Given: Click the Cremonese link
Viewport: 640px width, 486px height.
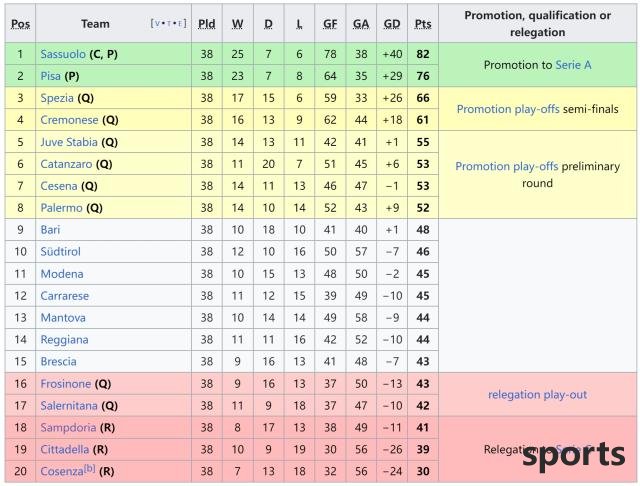Looking at the screenshot, I should [x=69, y=120].
